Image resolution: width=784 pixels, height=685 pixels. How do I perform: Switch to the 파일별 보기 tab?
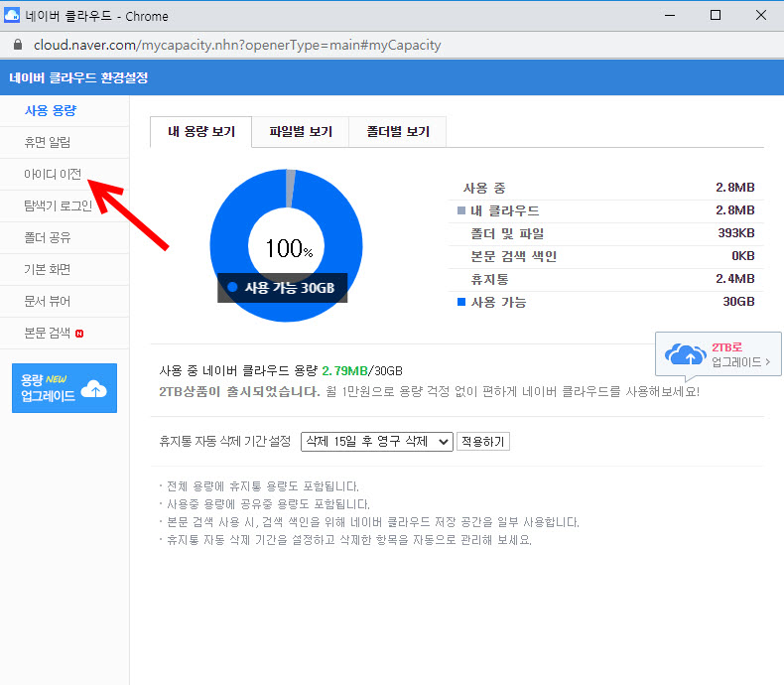click(301, 131)
